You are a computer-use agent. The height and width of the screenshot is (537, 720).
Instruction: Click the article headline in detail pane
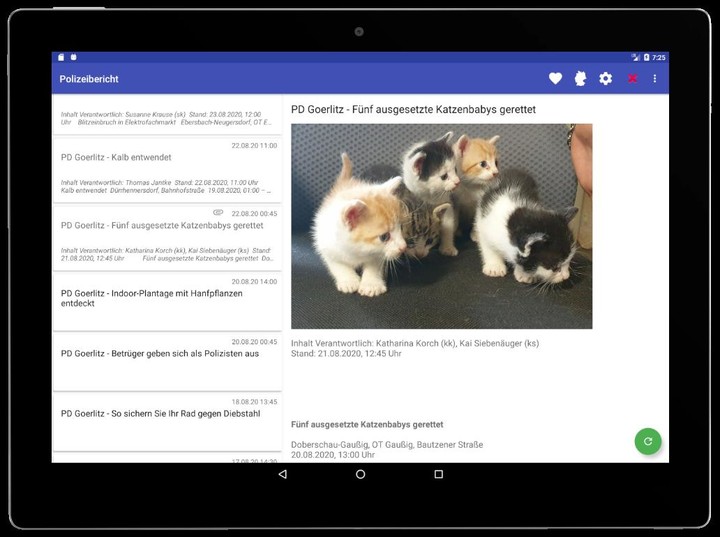414,109
